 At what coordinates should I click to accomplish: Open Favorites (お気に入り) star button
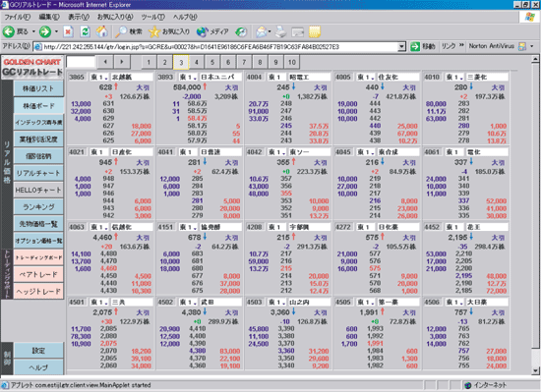click(169, 31)
